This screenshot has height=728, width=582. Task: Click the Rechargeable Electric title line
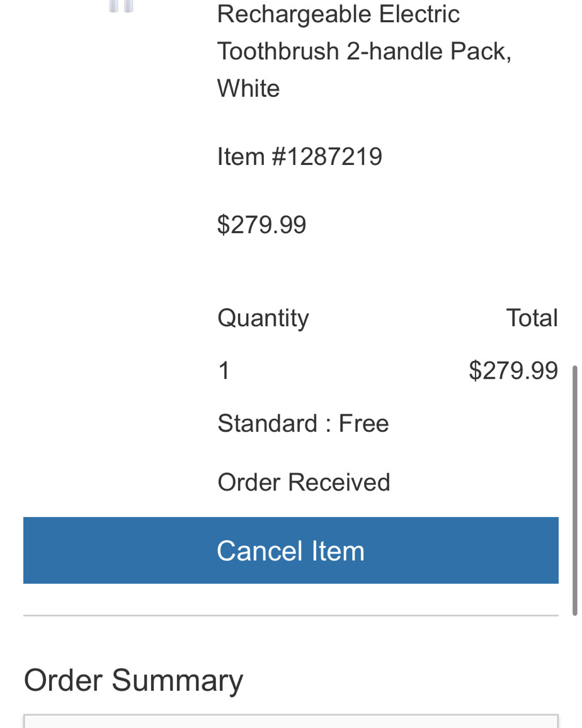pos(338,14)
